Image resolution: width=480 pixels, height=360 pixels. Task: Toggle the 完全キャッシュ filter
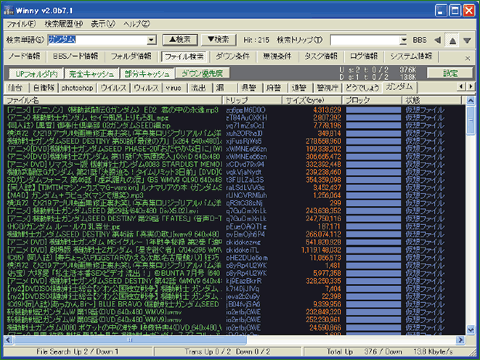pyautogui.click(x=91, y=74)
